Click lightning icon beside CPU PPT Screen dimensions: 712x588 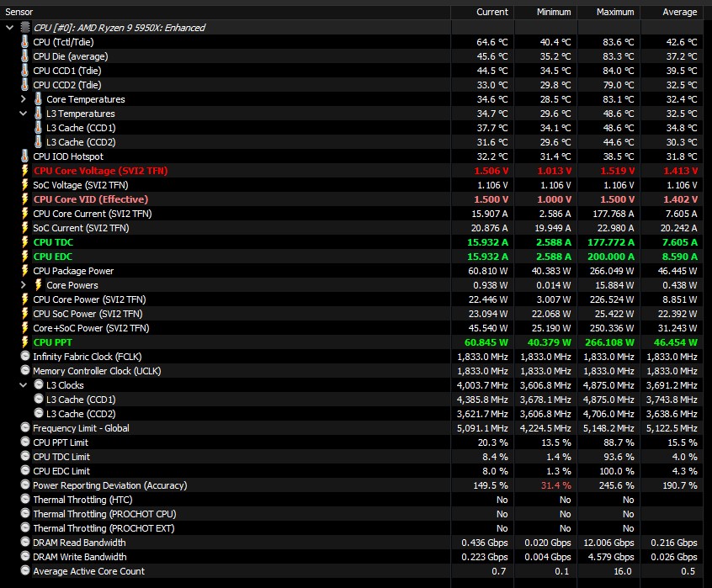click(x=25, y=342)
